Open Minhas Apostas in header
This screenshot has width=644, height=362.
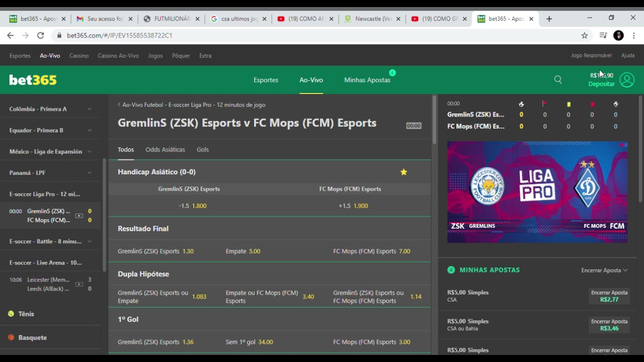click(x=367, y=80)
